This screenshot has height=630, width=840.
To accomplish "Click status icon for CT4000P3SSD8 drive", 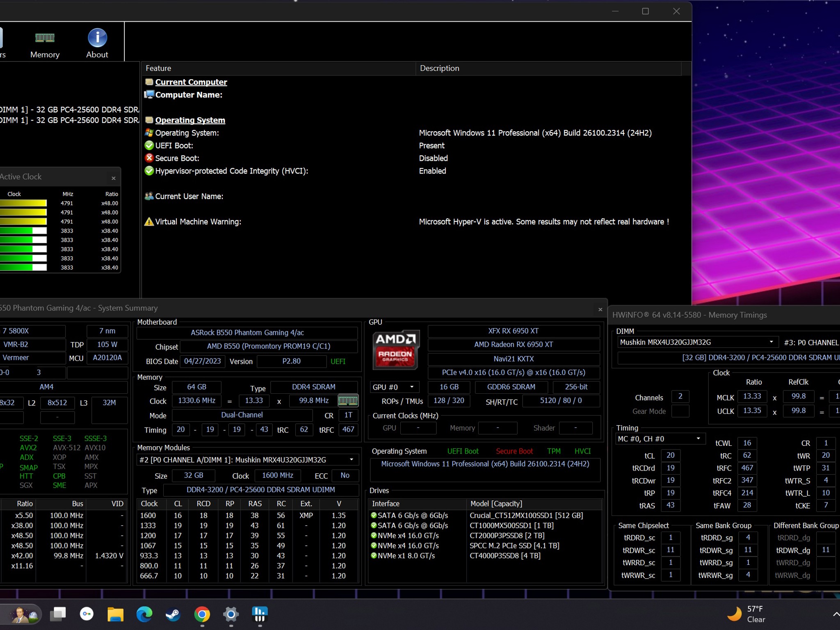I will (x=374, y=556).
